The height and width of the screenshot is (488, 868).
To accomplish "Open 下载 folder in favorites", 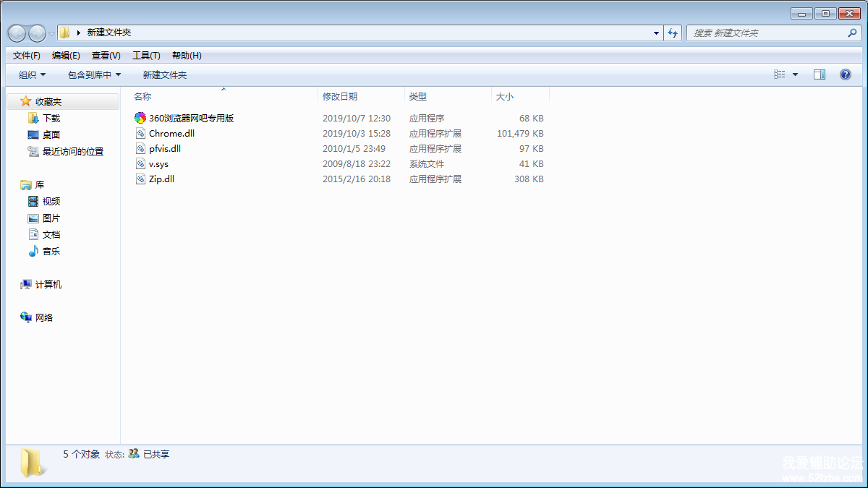I will point(51,118).
